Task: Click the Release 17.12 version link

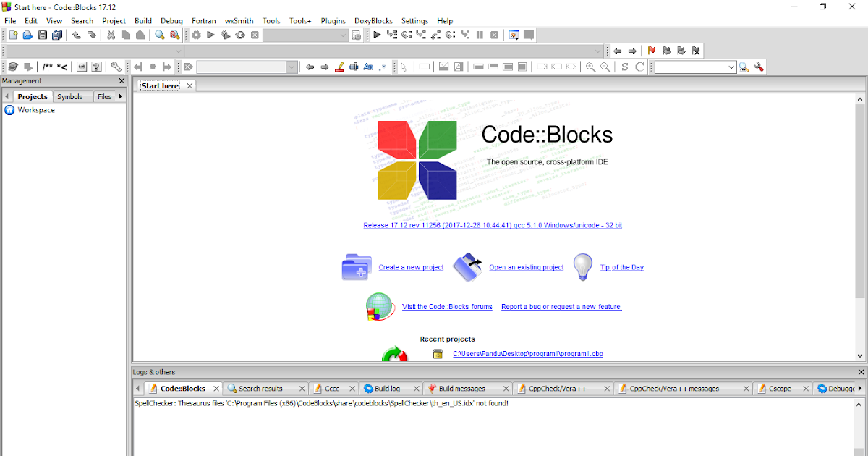Action: tap(493, 225)
